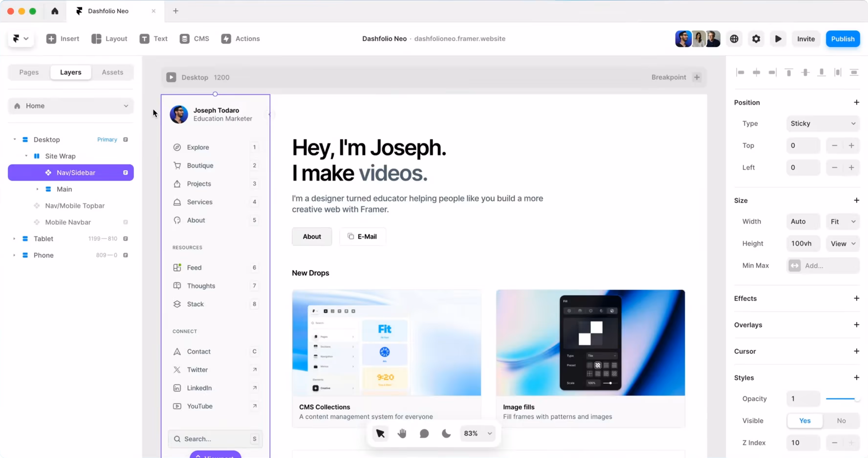868x458 pixels.
Task: Click the Insert plus icon in toolbar
Action: 51,39
